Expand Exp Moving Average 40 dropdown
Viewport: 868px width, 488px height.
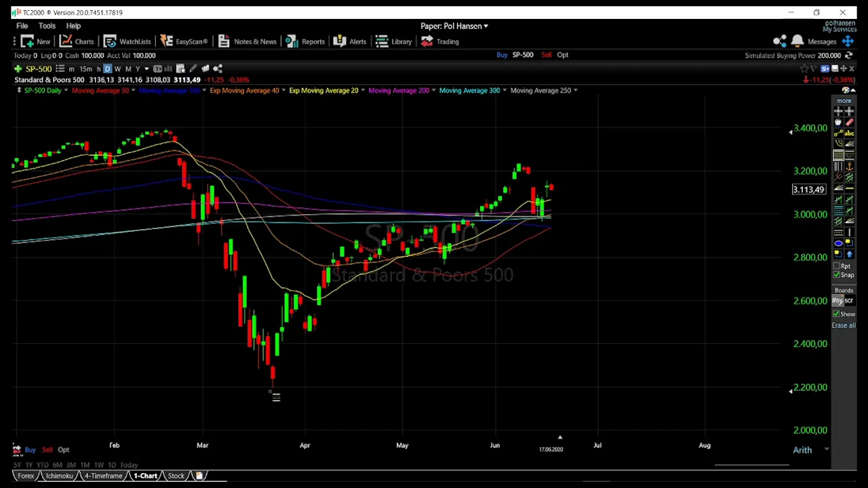(x=283, y=90)
